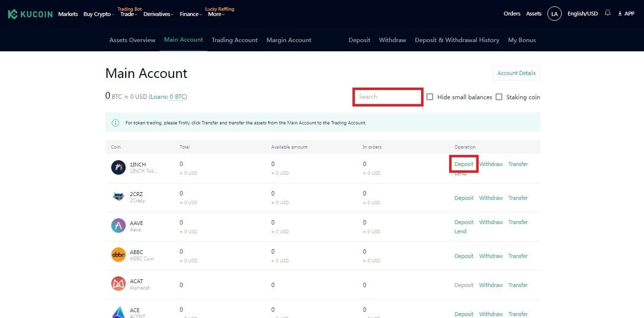
Task: Enable Staking coin checkbox
Action: click(499, 97)
